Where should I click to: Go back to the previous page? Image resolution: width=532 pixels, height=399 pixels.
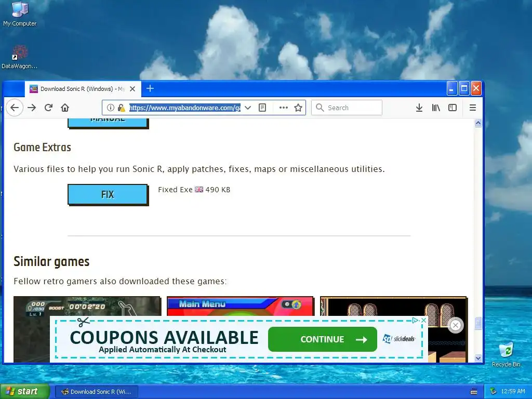click(x=15, y=108)
